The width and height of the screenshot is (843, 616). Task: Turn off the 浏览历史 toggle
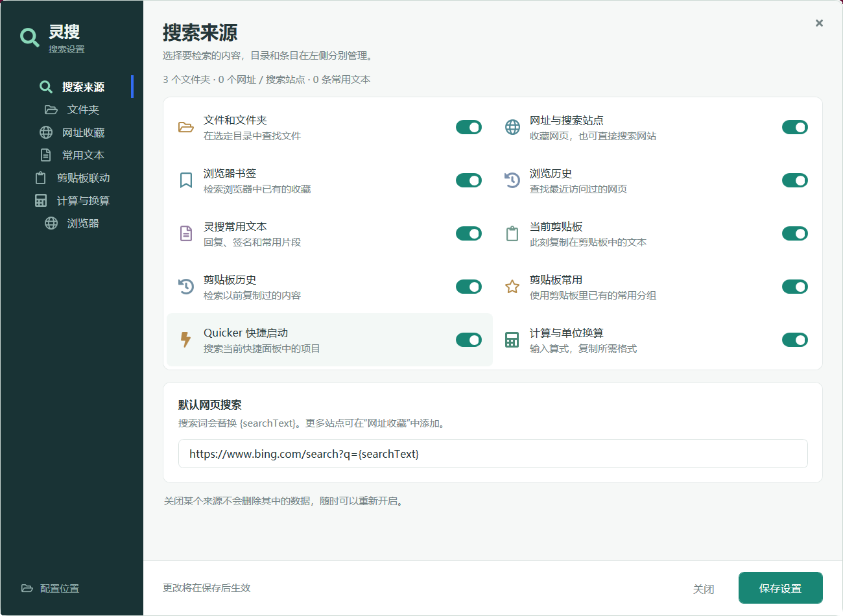[795, 180]
